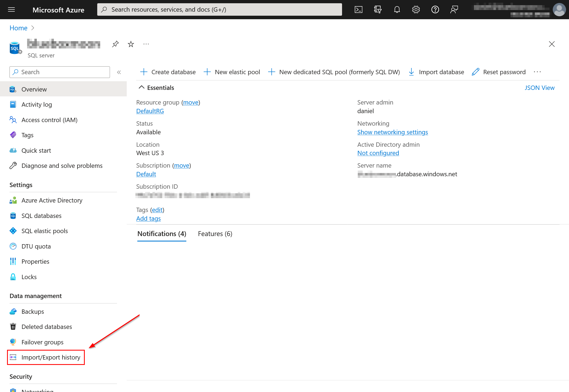Collapse the left sidebar menu
The height and width of the screenshot is (392, 569).
pyautogui.click(x=119, y=72)
